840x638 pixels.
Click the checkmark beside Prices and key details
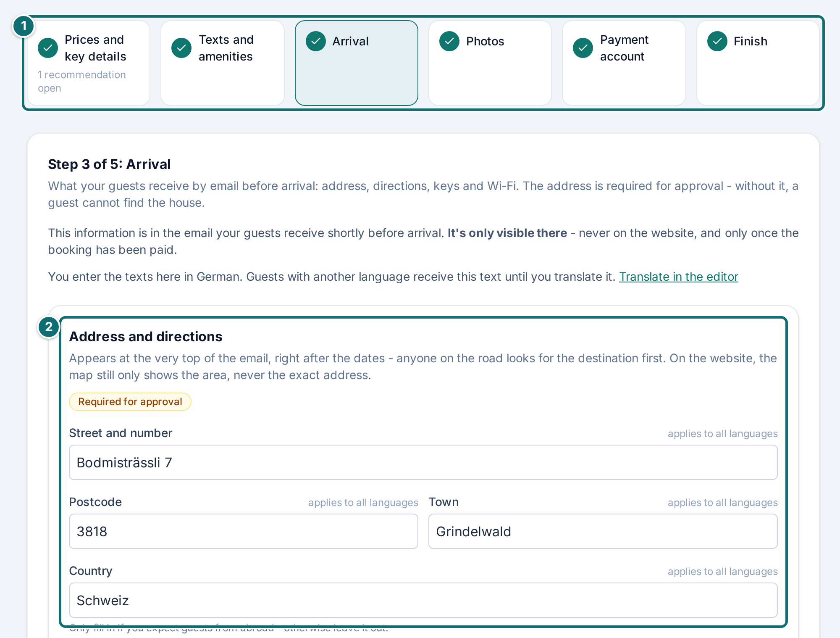[48, 48]
